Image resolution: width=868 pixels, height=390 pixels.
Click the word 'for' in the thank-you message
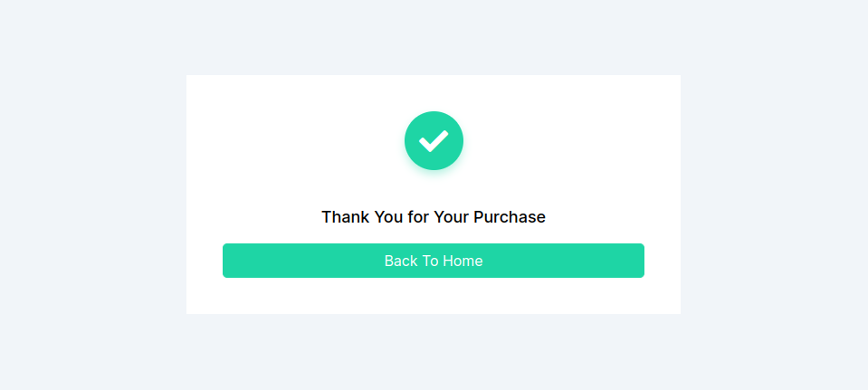(418, 217)
